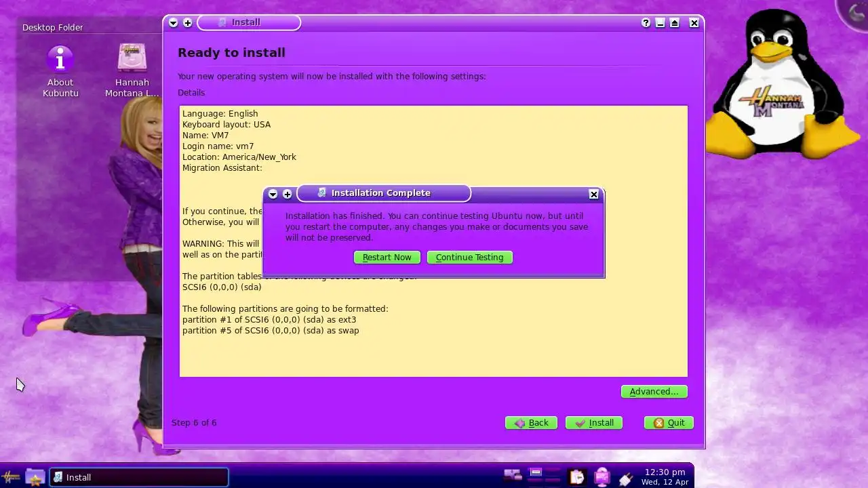Click the Install button on Step 6

coord(594,423)
